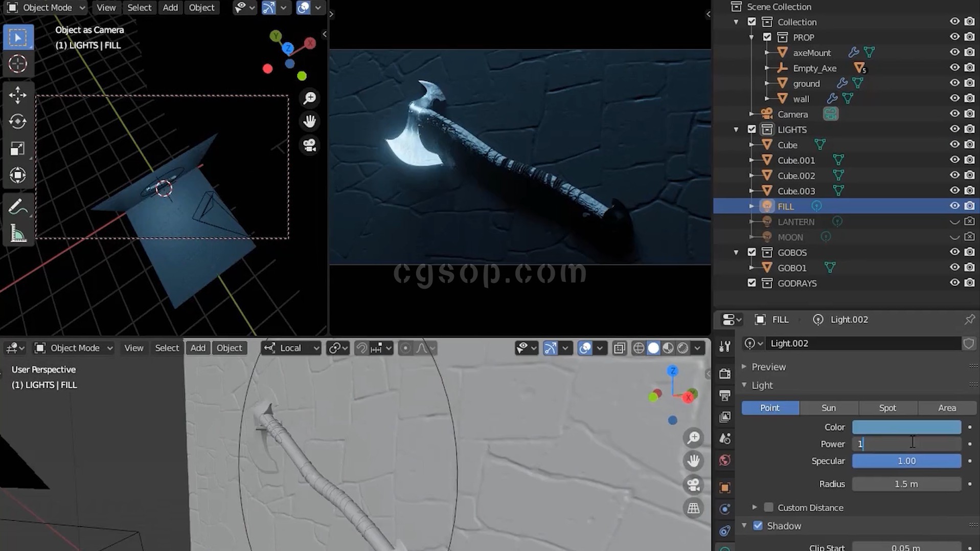Set light type to Point
Viewport: 980px width, 551px height.
pos(770,408)
